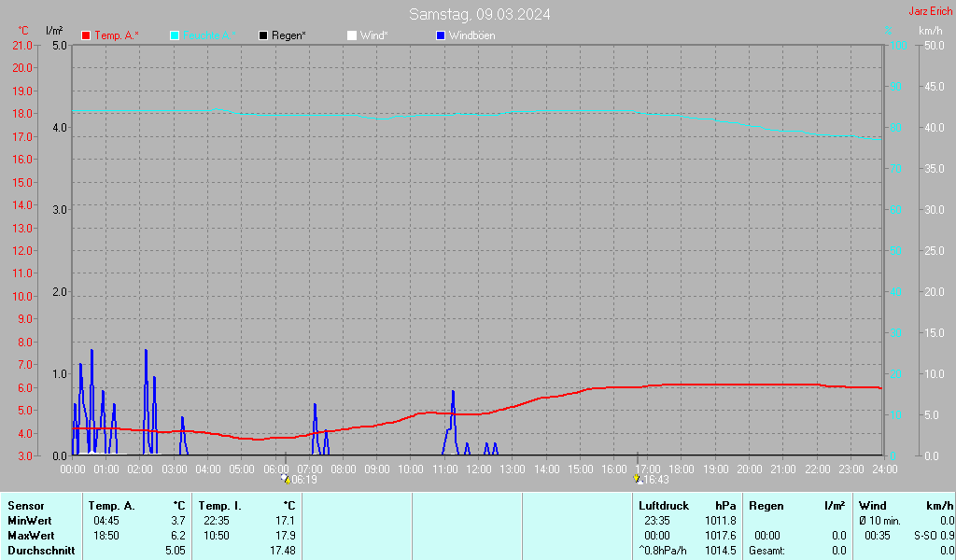
Task: Click the Temp. I. column header
Action: pyautogui.click(x=220, y=505)
